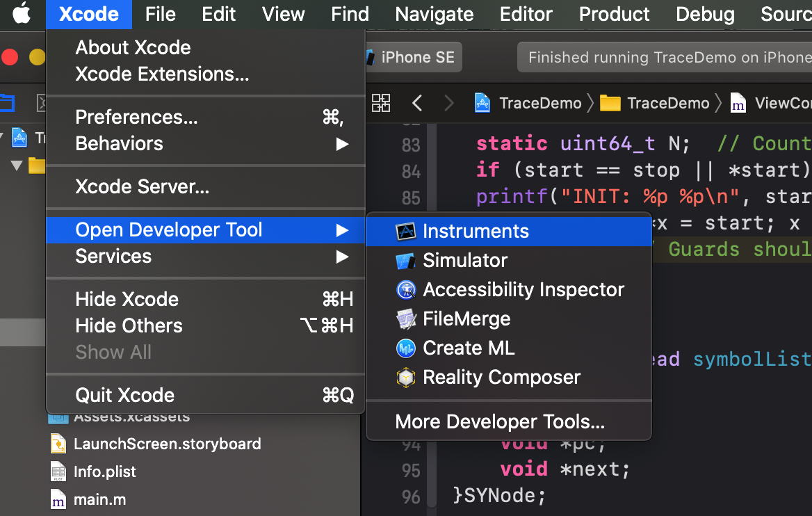812x516 pixels.
Task: Select More Developer Tools…
Action: tap(499, 422)
